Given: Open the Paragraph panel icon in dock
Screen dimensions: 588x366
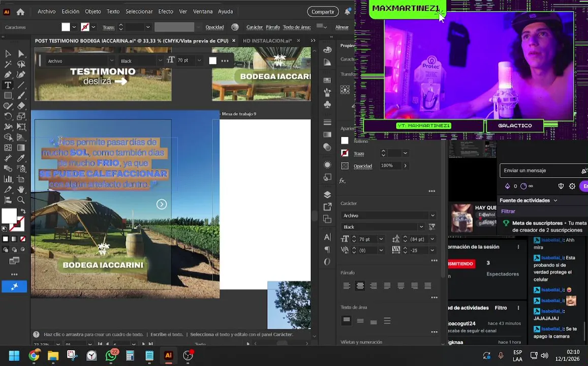Looking at the screenshot, I should (327, 250).
